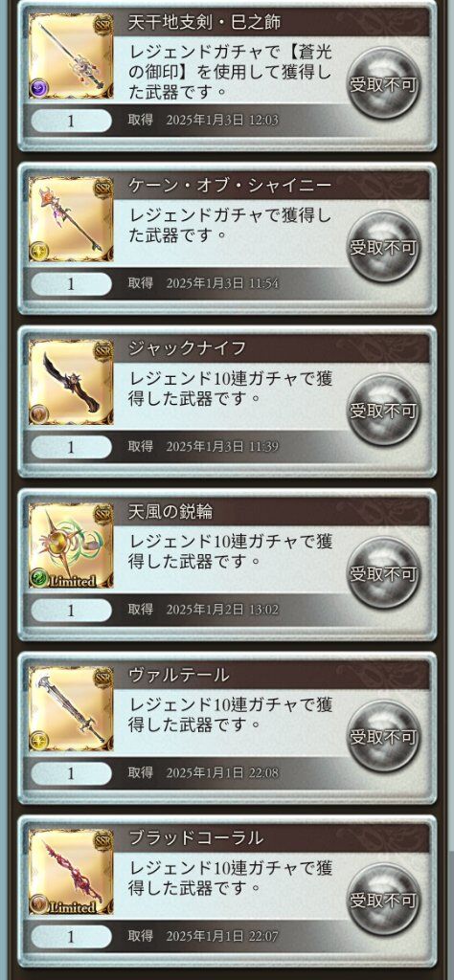Tap the wind element badge on 天風の鋭輪
The height and width of the screenshot is (980, 454).
(38, 580)
